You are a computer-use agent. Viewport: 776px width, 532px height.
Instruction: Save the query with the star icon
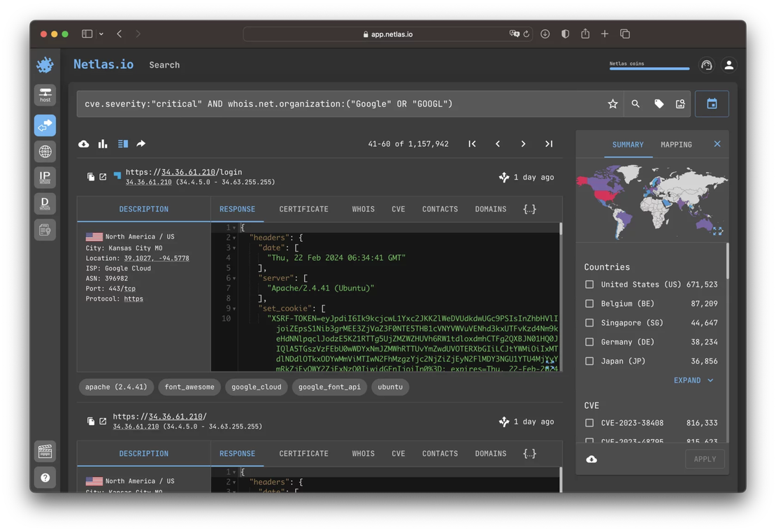pyautogui.click(x=612, y=103)
